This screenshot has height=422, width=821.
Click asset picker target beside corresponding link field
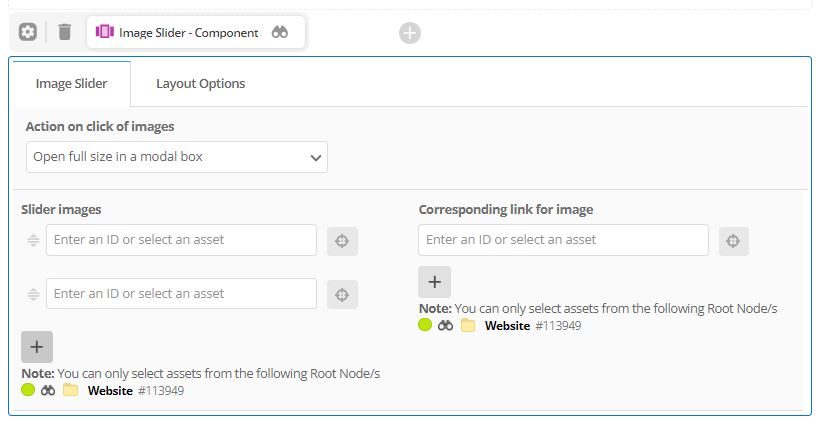point(733,241)
